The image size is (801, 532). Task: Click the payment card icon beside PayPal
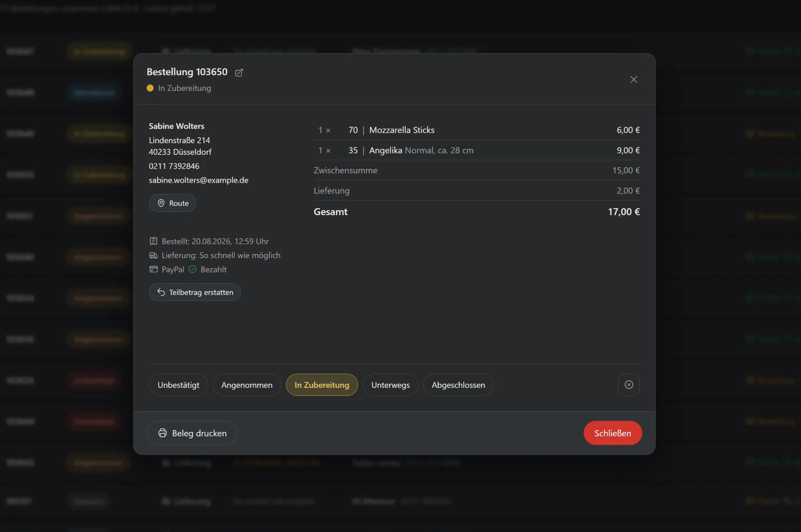[x=153, y=269]
